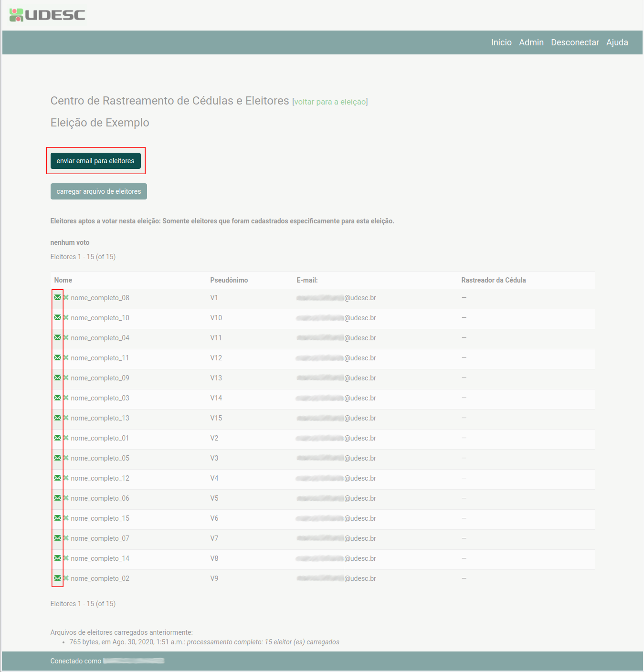Click X icon next to nome_completo_15
The width and height of the screenshot is (644, 672).
66,518
